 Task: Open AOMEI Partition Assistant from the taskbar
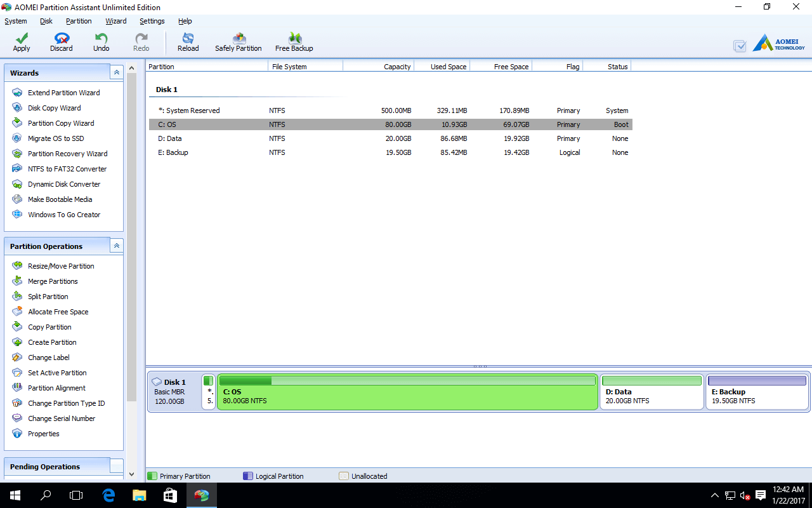[x=201, y=495]
